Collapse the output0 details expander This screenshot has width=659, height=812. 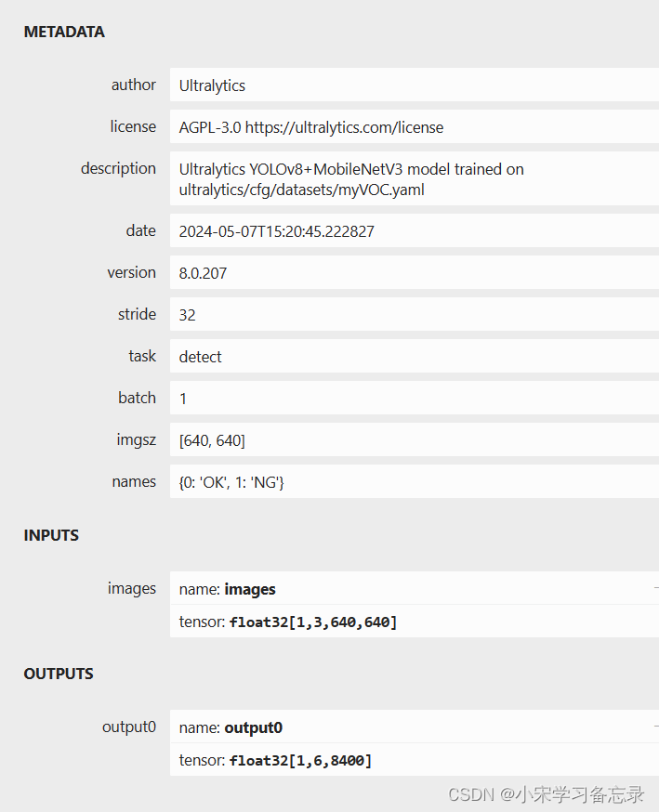tap(656, 727)
